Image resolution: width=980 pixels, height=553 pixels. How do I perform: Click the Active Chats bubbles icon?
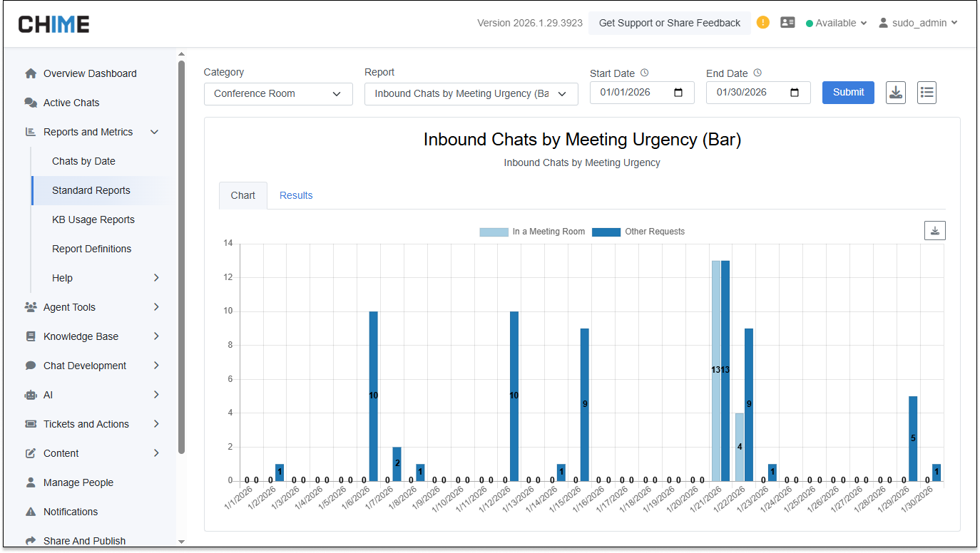tap(31, 103)
